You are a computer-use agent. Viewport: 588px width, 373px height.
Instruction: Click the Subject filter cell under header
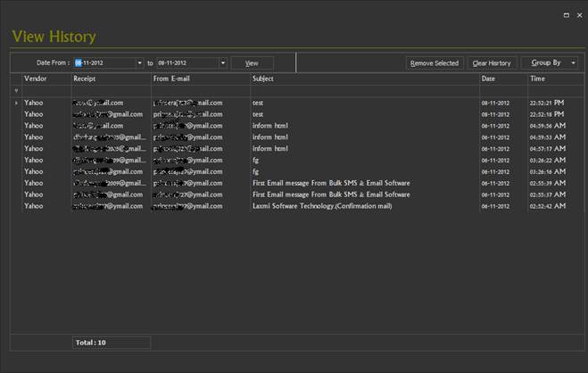point(364,90)
